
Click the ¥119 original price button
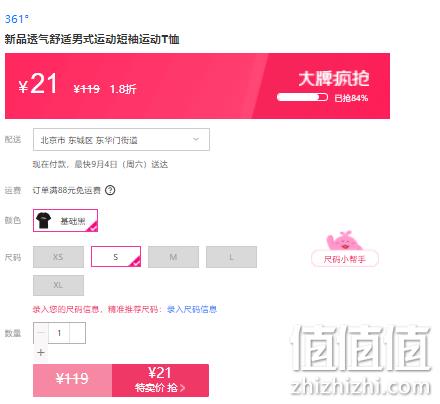[x=72, y=380]
